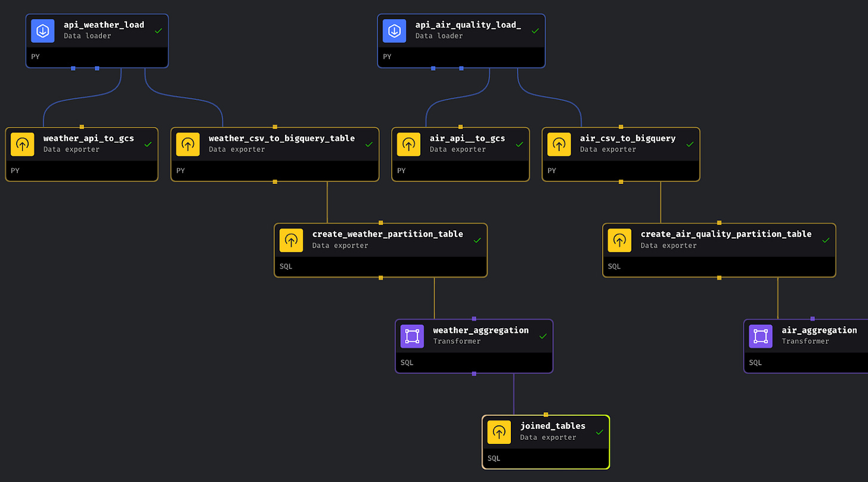This screenshot has height=482, width=868.
Task: Click the weather_api_to_gcs exporter icon
Action: point(23,144)
